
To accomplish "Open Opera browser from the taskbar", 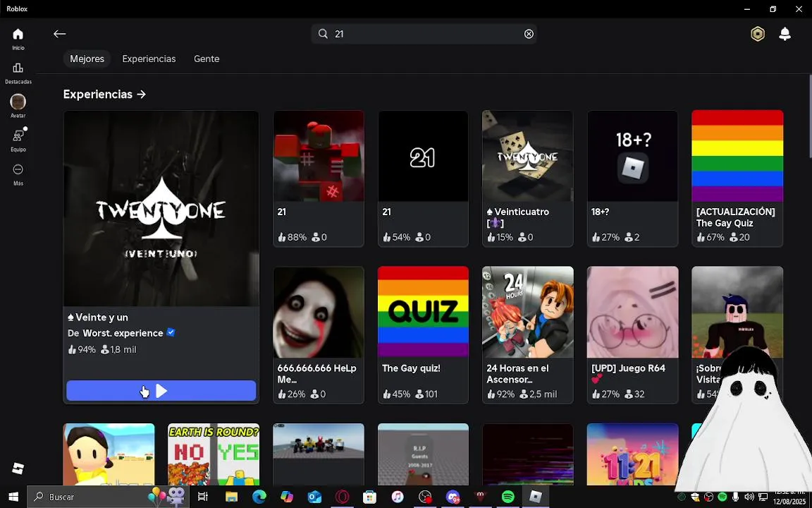I will coord(342,497).
